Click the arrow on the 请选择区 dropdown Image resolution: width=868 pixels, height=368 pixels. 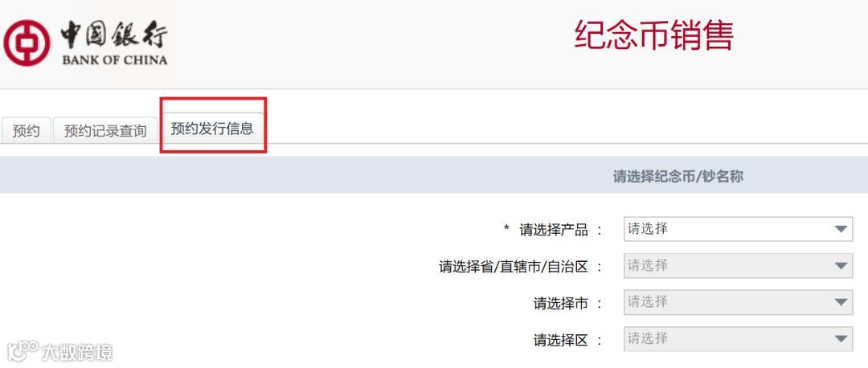coord(841,339)
